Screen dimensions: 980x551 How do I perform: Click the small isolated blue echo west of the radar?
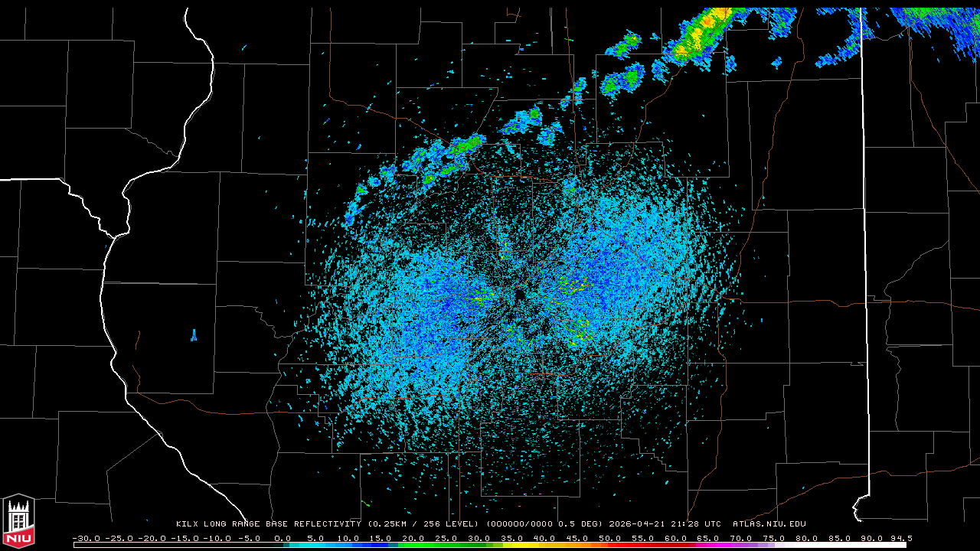[194, 334]
